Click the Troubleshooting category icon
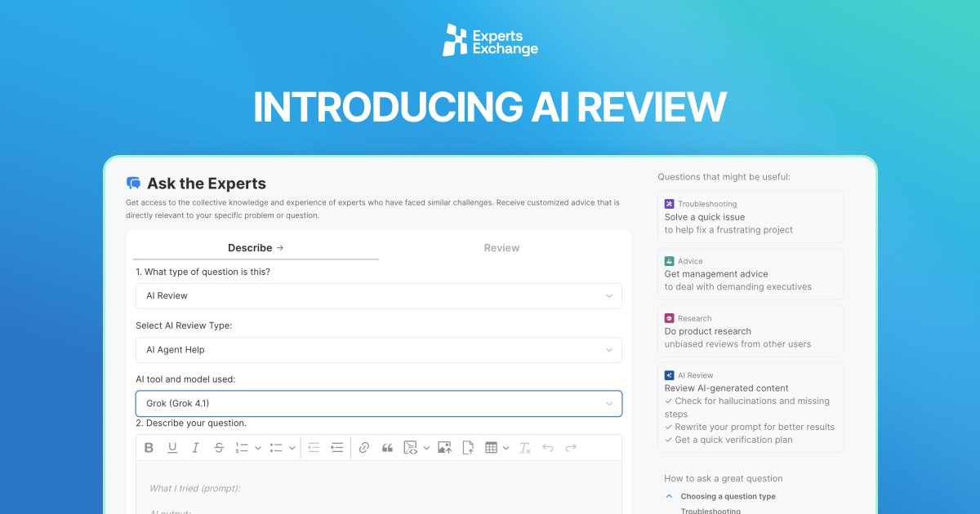This screenshot has height=514, width=980. pyautogui.click(x=670, y=204)
